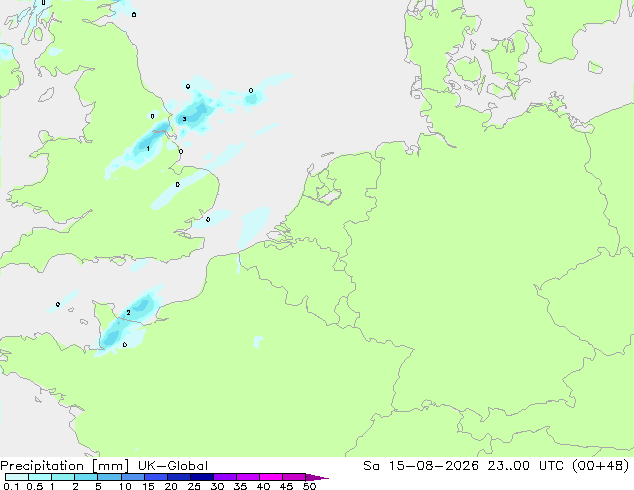
Task: Click the "1" rainfall value over England
Action: coord(148,149)
